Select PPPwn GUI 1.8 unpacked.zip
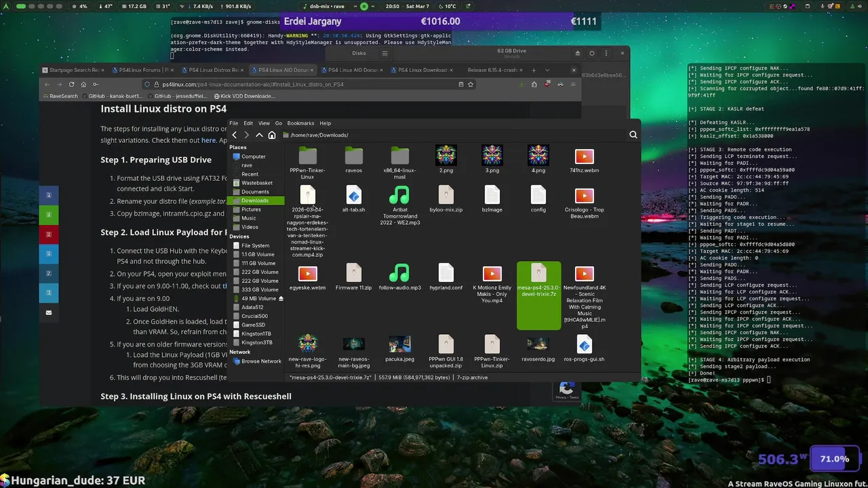Viewport: 868px width, 488px height. [446, 351]
